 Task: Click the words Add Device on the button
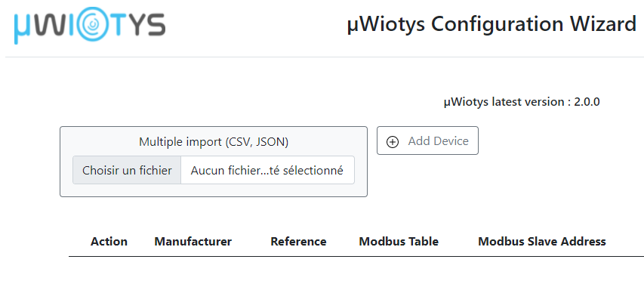(438, 141)
